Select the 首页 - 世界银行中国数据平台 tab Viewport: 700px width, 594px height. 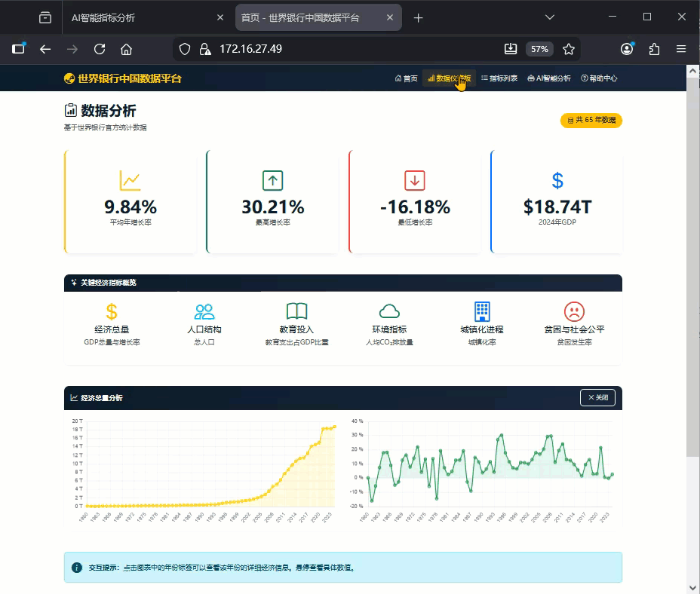[x=318, y=17]
